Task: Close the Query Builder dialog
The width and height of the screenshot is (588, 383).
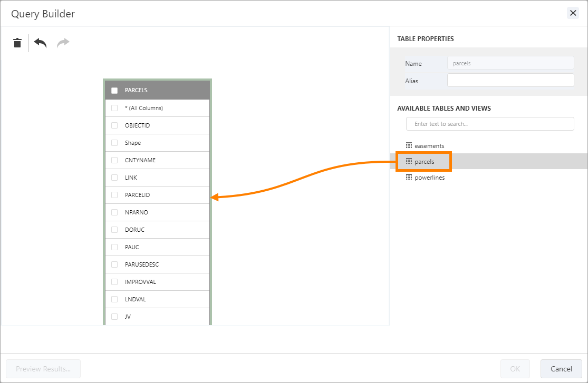Action: [x=573, y=13]
